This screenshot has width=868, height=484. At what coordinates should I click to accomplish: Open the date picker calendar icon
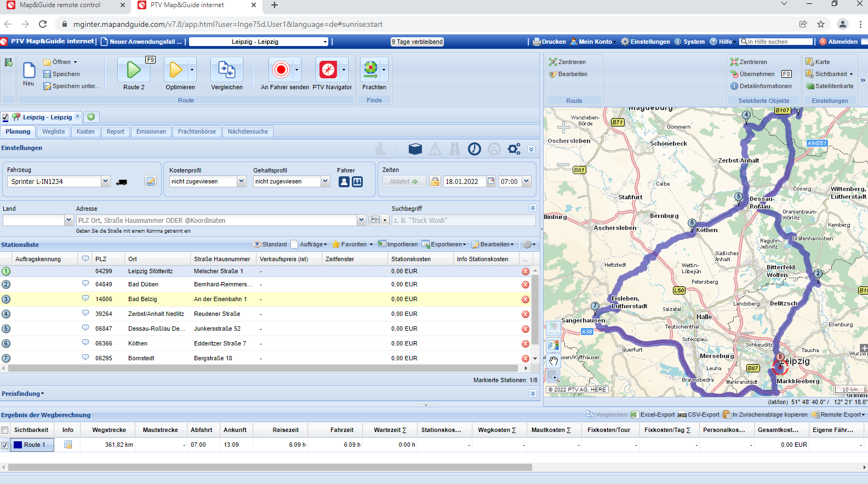491,181
